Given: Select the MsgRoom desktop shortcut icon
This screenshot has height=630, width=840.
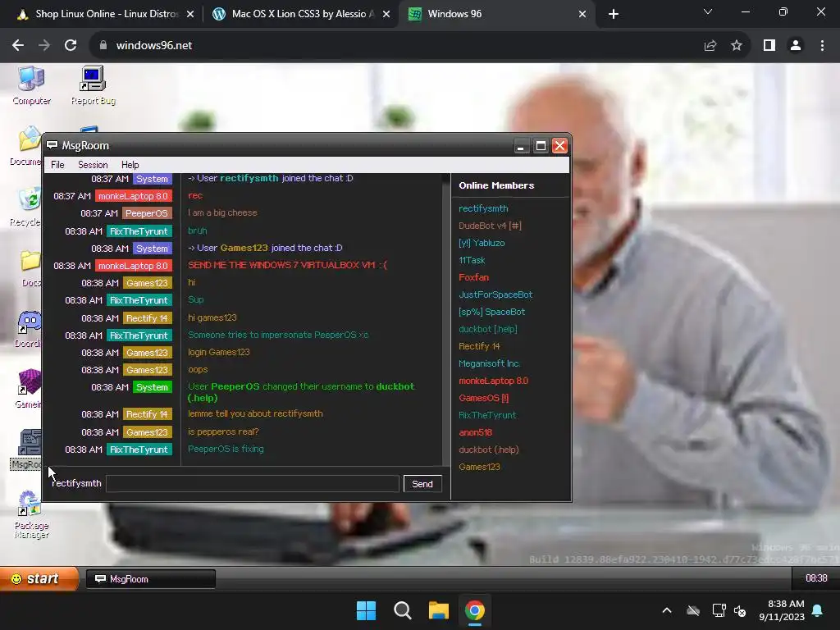Looking at the screenshot, I should (x=27, y=450).
